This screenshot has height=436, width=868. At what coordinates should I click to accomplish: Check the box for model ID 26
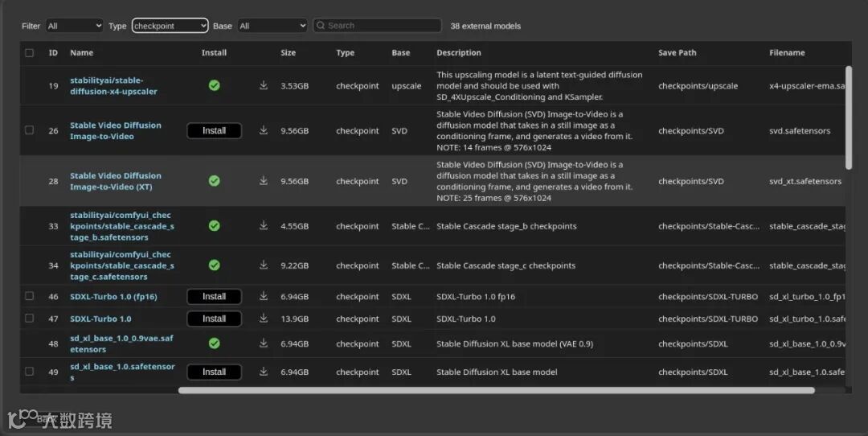coord(30,130)
